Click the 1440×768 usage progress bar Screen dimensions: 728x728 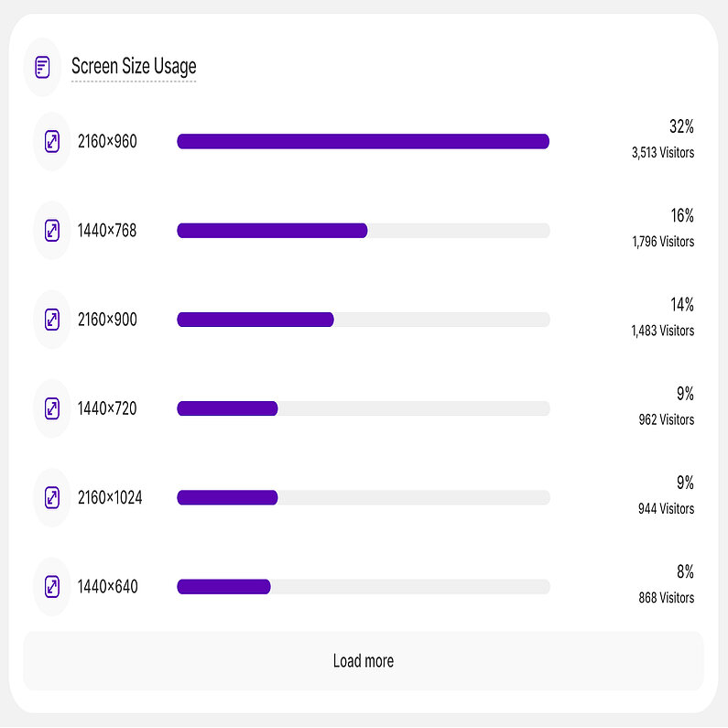363,231
